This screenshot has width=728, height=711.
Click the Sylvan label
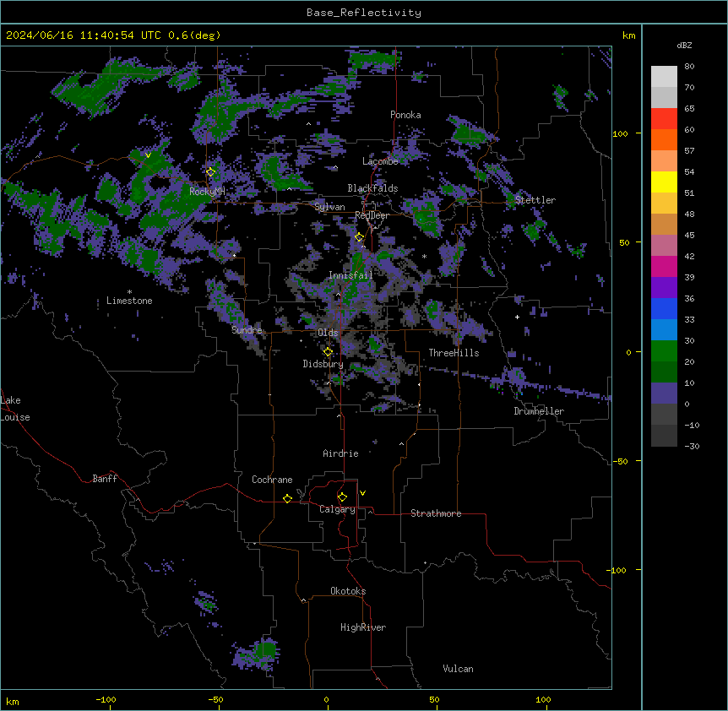tap(329, 207)
